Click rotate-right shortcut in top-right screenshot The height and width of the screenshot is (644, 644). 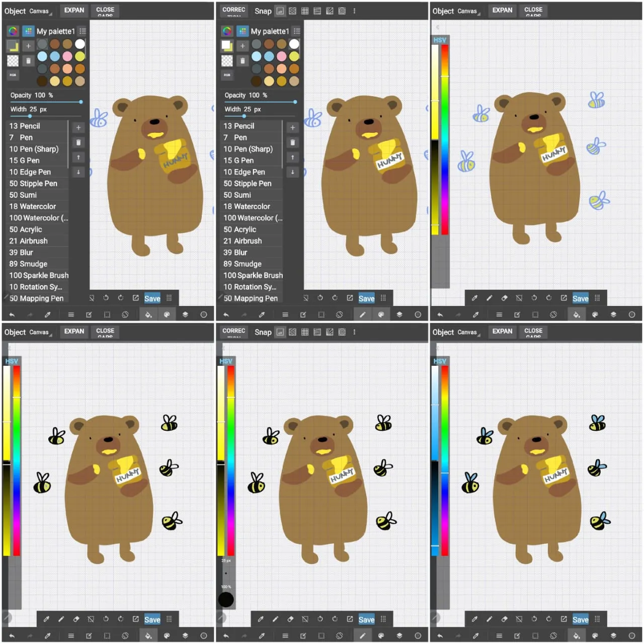549,298
